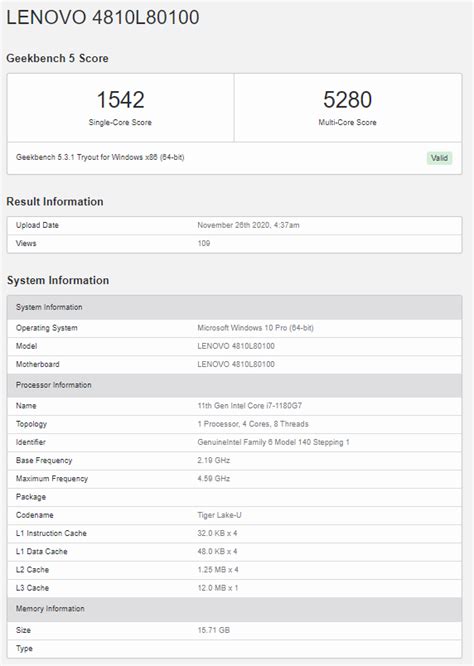Click the Geekbench 5 Score heading
Viewport: 474px width, 666px height.
coord(57,58)
